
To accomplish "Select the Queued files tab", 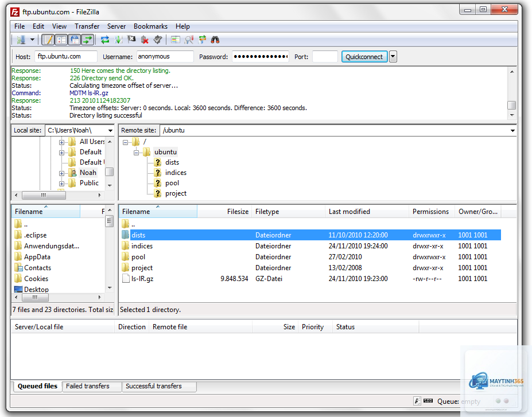I will click(x=37, y=386).
